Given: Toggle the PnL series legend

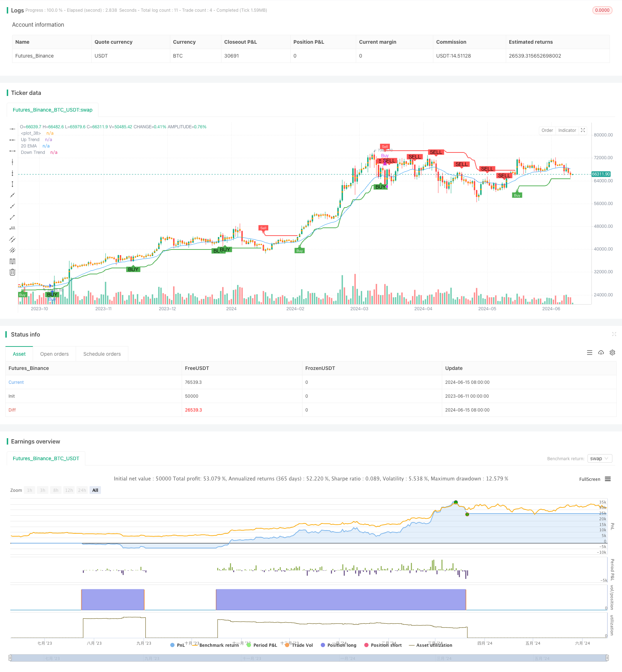Looking at the screenshot, I should click(x=178, y=645).
